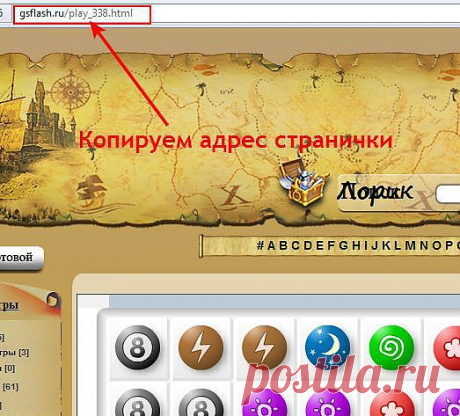This screenshot has height=416, width=460.
Task: Click the lightning ball beside the blue moon ball
Action: point(264,347)
